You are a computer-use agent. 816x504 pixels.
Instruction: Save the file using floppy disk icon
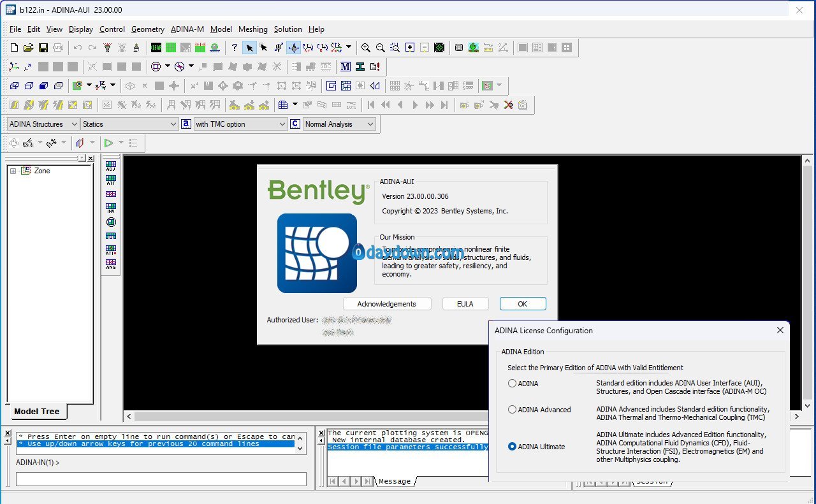coord(43,48)
